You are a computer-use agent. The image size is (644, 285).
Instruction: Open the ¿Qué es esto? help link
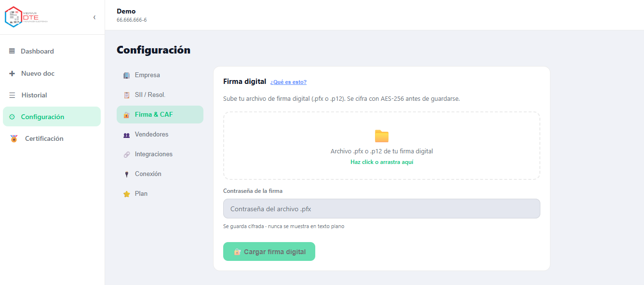pos(288,82)
